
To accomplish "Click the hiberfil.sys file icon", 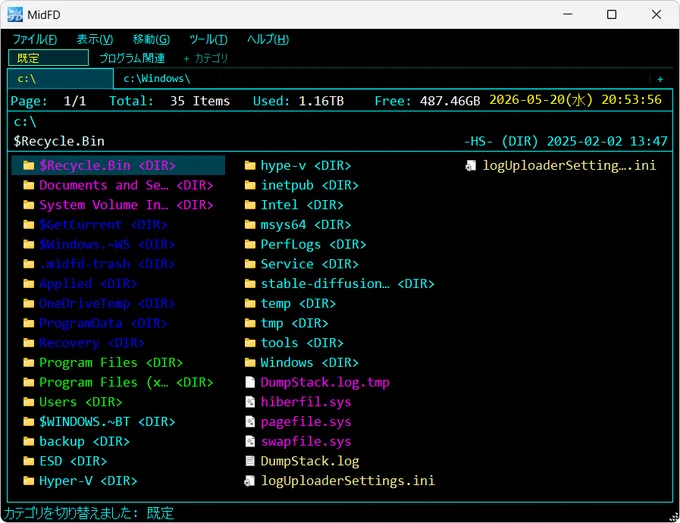I will tap(250, 402).
